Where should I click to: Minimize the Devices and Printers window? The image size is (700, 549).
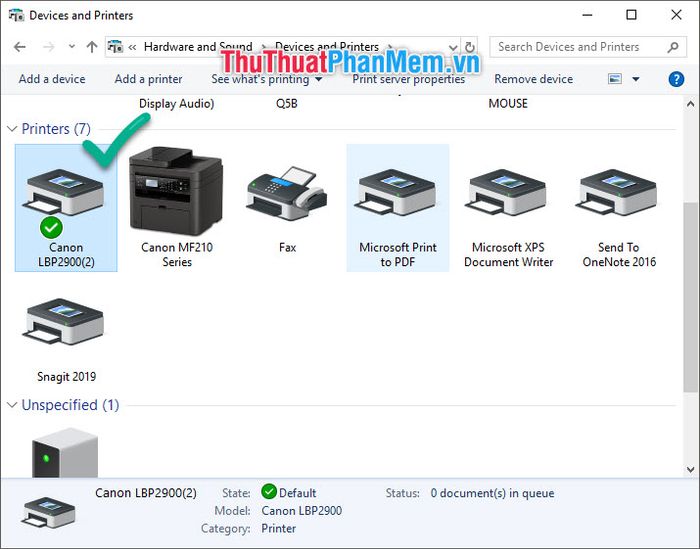point(588,15)
